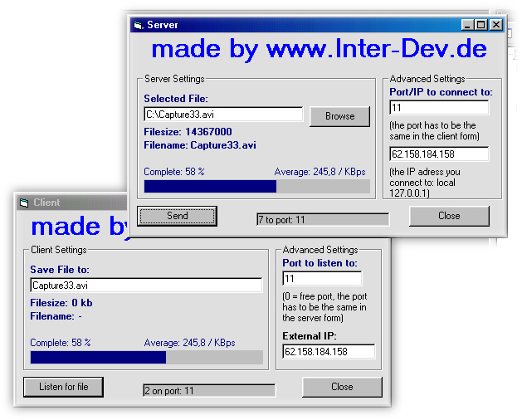Viewport: 522px width, 420px height.
Task: Click the hint about local IP 127.0.0.1
Action: click(x=425, y=183)
